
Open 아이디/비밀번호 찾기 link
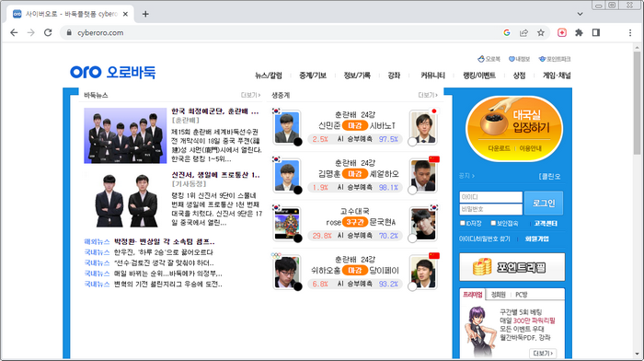(484, 239)
